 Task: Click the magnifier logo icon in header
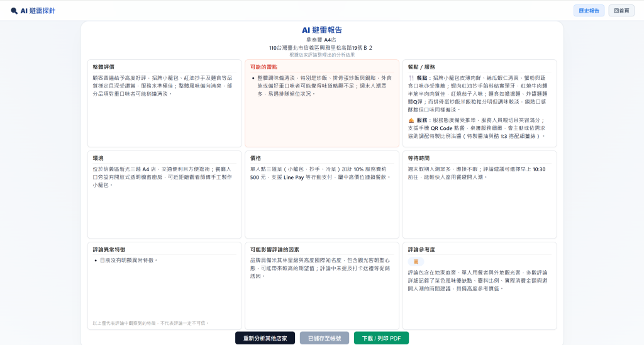coord(14,11)
